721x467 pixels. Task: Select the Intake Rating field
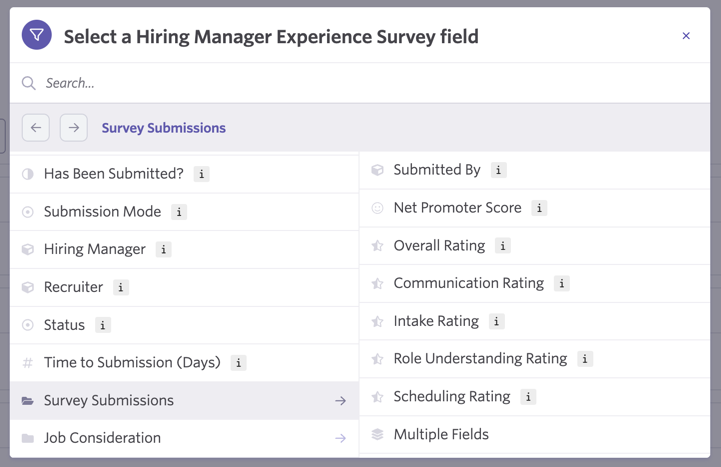[535, 321]
